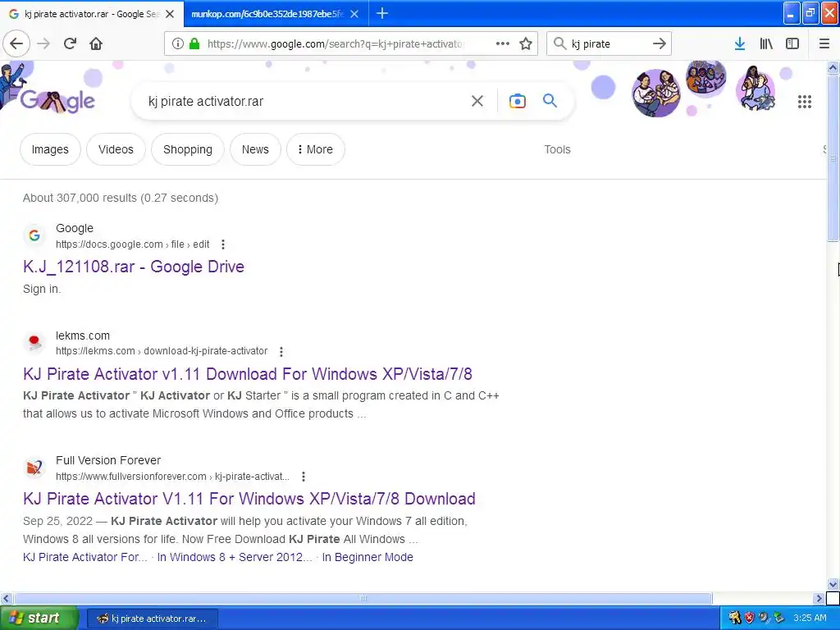
Task: Filter results by News
Action: click(x=255, y=149)
